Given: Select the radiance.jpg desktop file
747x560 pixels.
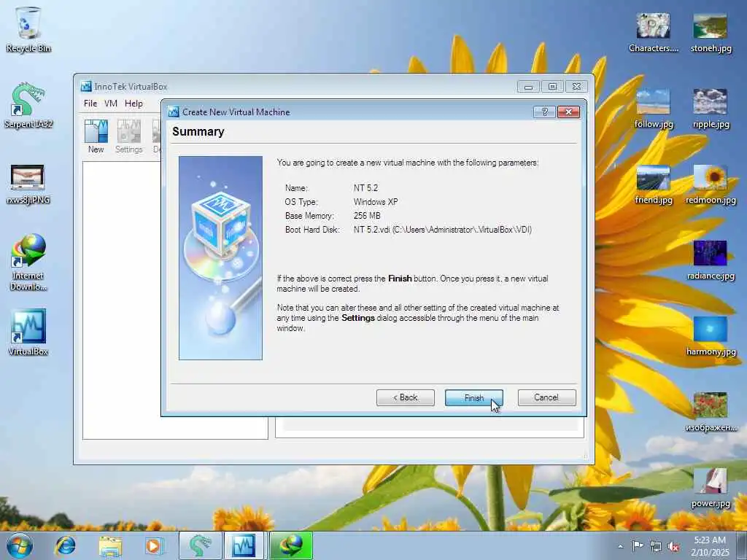Looking at the screenshot, I should point(711,260).
